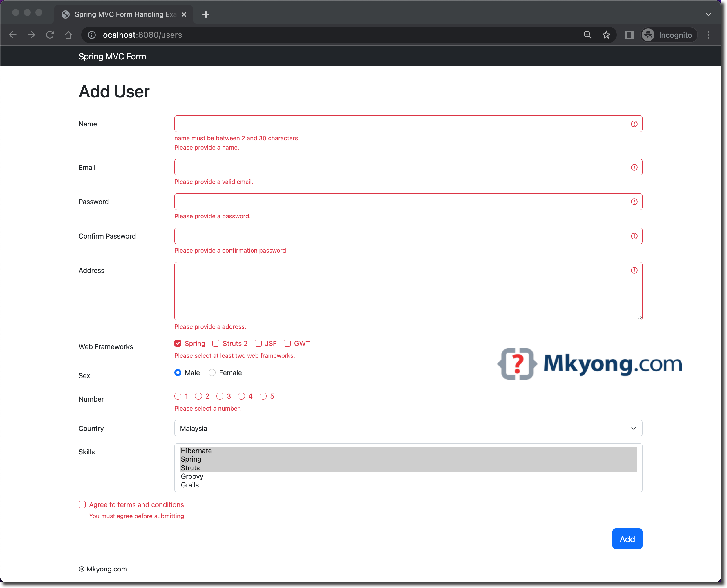The height and width of the screenshot is (588, 727).
Task: Check the Struts 2 web framework checkbox
Action: coord(216,343)
